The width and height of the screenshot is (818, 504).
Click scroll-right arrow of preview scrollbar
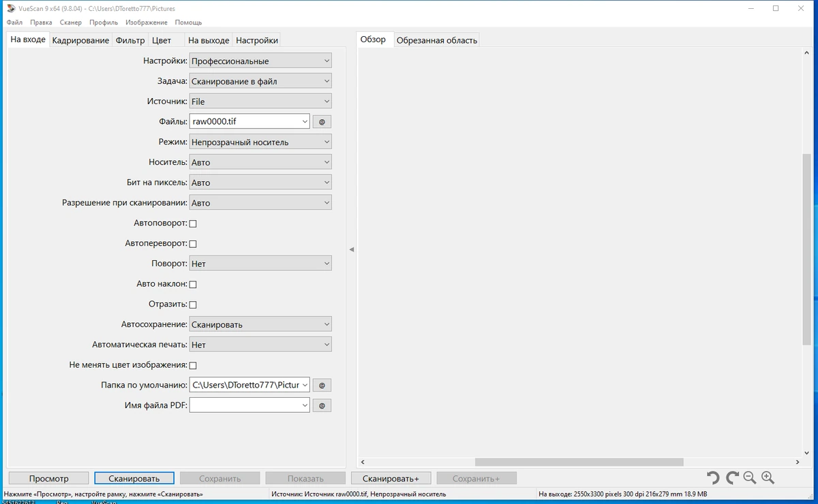coord(796,462)
